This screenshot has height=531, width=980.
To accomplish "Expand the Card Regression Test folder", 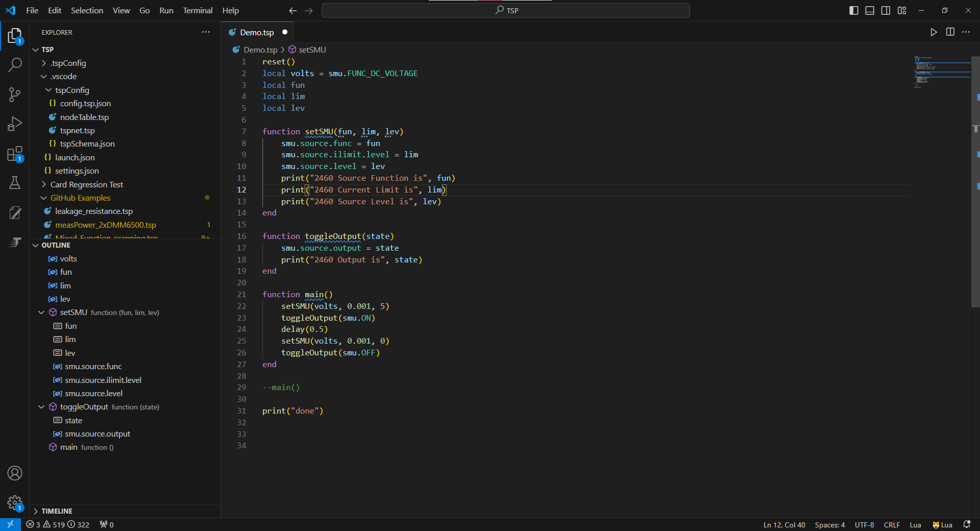I will (87, 184).
